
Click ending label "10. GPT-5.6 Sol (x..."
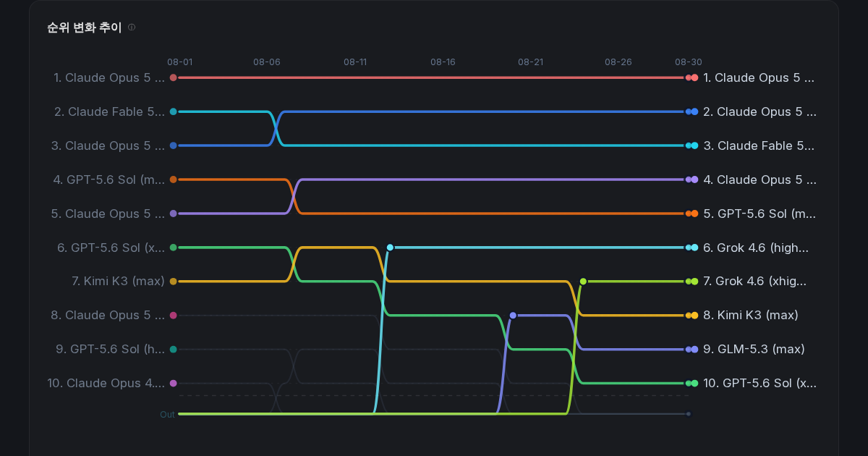pos(759,383)
